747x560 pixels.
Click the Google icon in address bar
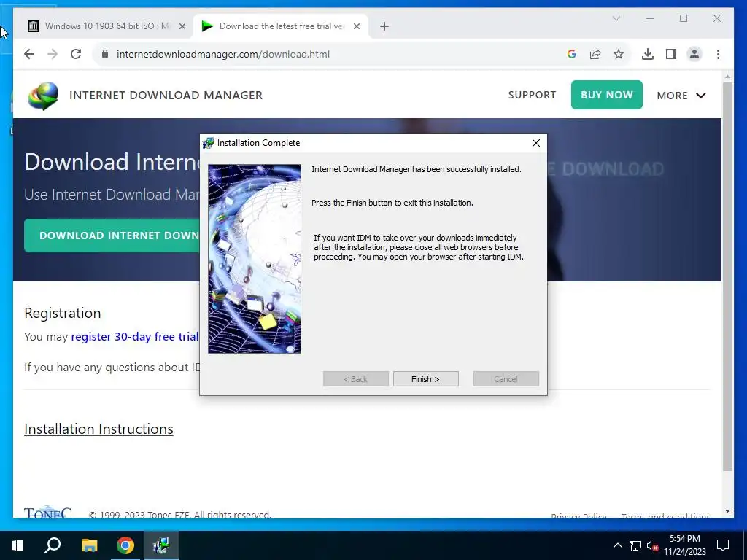[x=572, y=54]
